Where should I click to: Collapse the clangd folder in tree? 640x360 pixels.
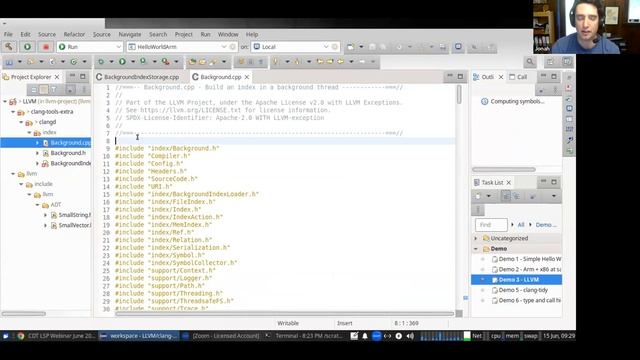[x=21, y=122]
